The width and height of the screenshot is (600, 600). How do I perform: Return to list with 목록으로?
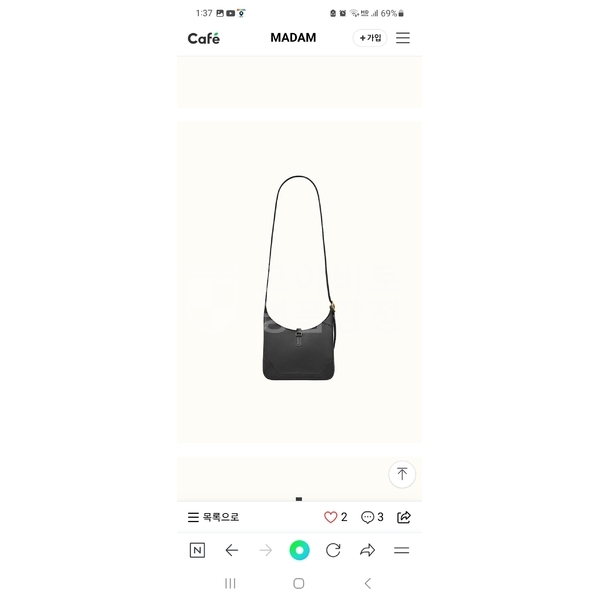[213, 517]
